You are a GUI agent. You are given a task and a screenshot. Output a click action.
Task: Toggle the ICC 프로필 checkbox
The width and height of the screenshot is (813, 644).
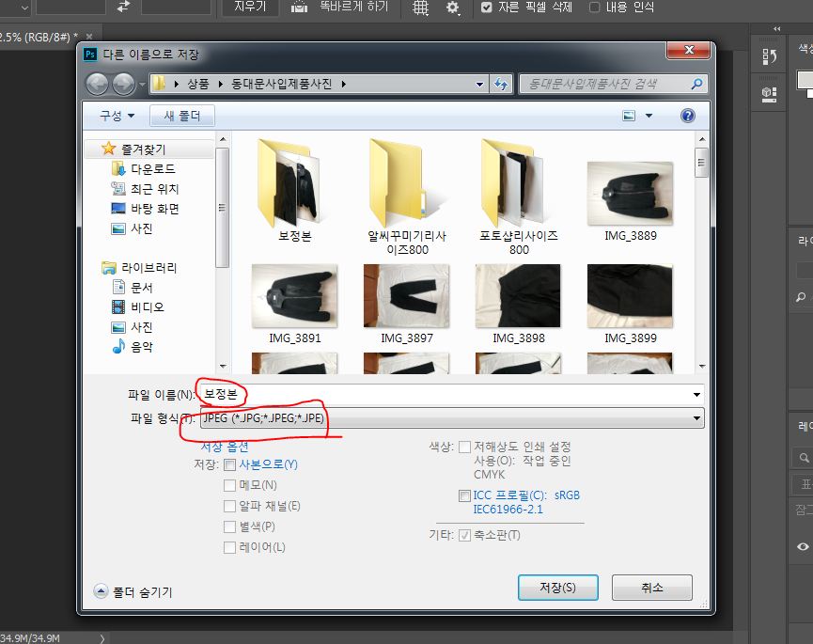tap(464, 495)
